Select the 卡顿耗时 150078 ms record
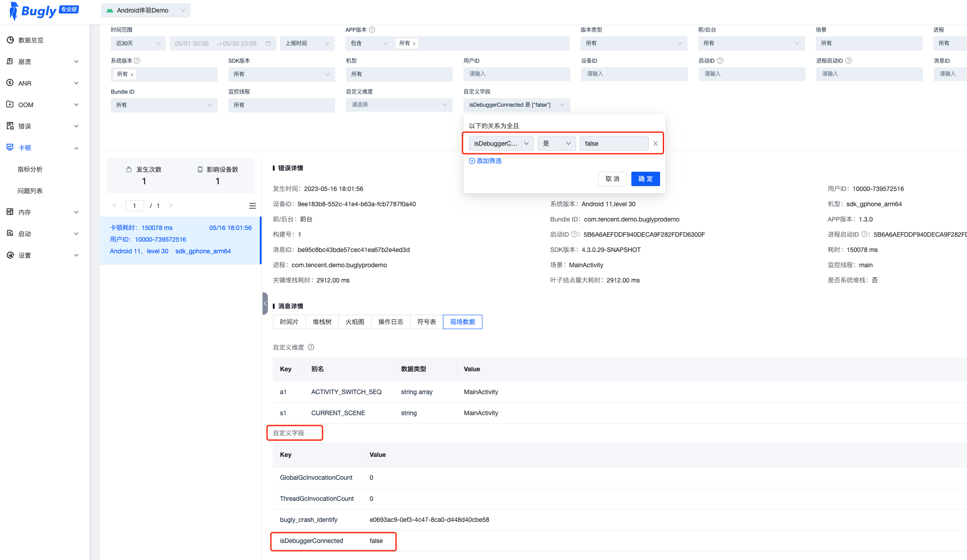 tap(180, 239)
